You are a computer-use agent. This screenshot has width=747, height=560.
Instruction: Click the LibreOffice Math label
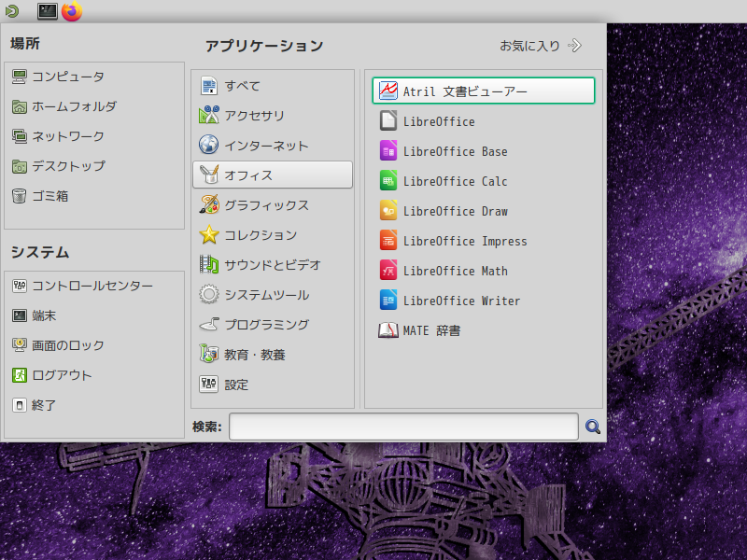click(456, 271)
